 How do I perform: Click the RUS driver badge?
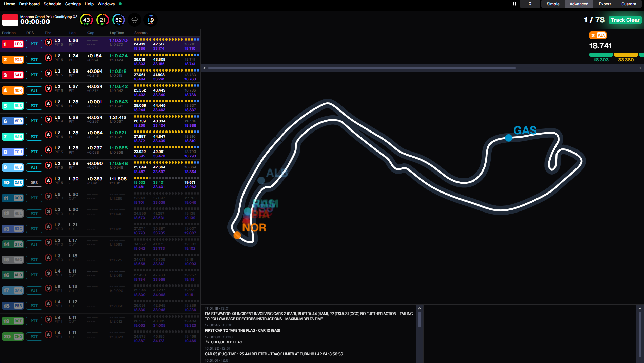coord(13,106)
